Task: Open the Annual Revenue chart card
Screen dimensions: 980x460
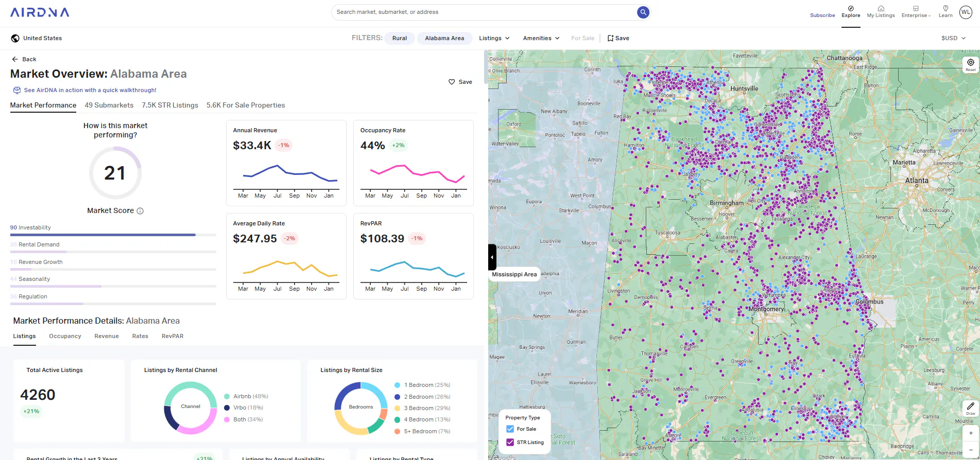Action: point(286,163)
